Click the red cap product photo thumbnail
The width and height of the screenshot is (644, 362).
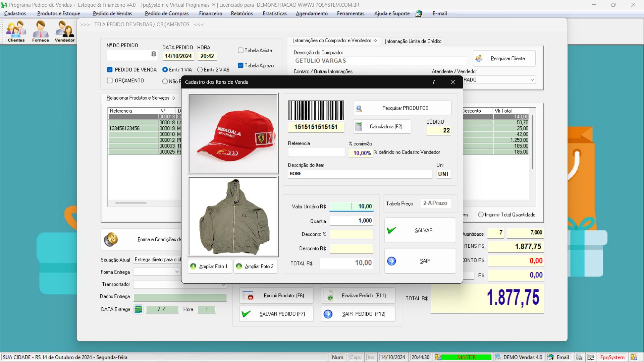point(233,133)
